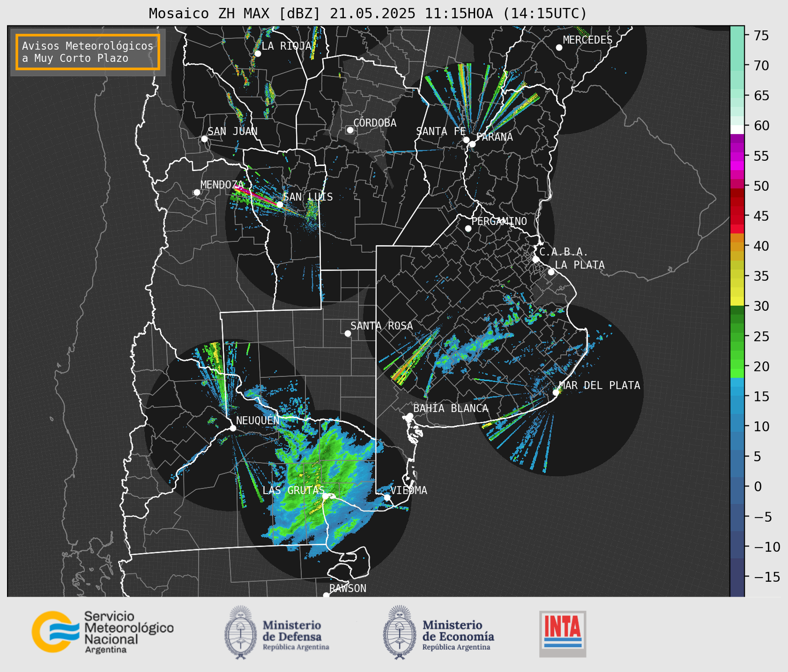This screenshot has height=672, width=788.
Task: Select the San Luis city dot
Action: click(x=280, y=204)
